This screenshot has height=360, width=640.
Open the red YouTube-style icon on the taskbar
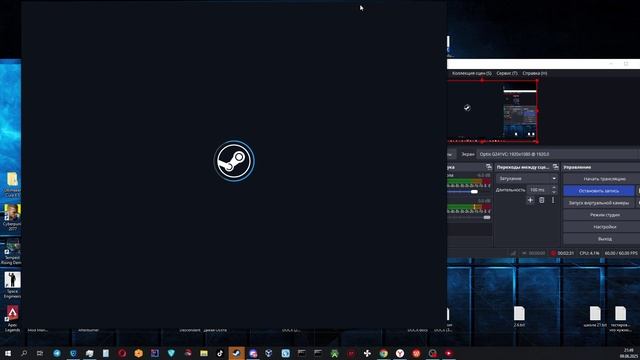(x=449, y=353)
